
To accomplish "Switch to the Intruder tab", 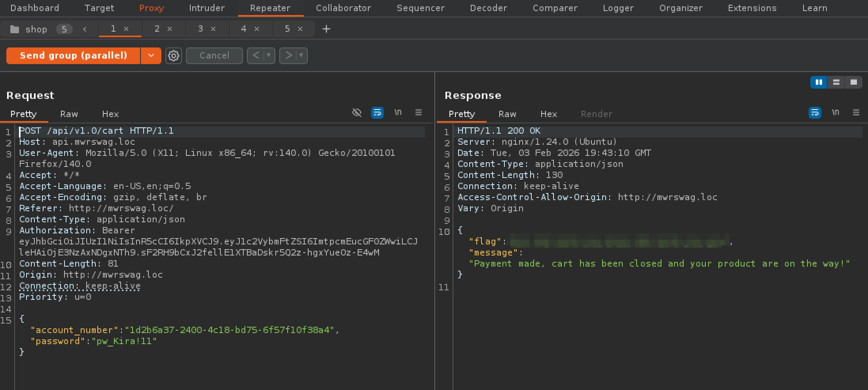I will click(207, 8).
